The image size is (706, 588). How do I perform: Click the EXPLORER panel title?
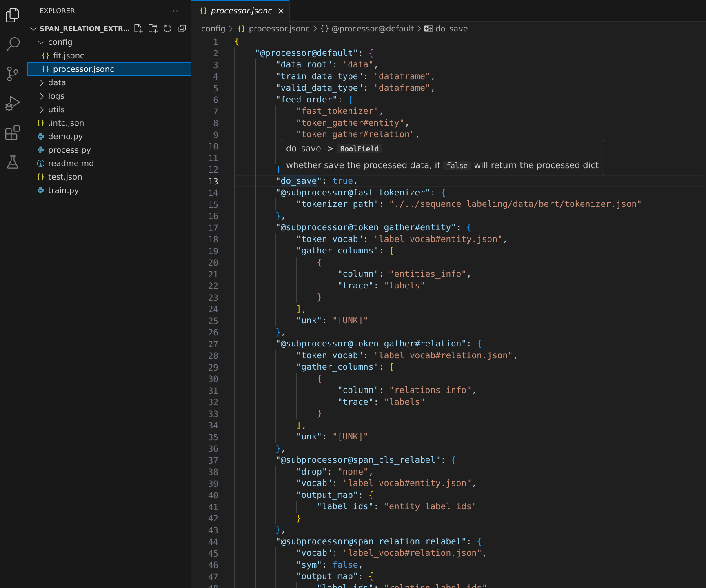57,11
